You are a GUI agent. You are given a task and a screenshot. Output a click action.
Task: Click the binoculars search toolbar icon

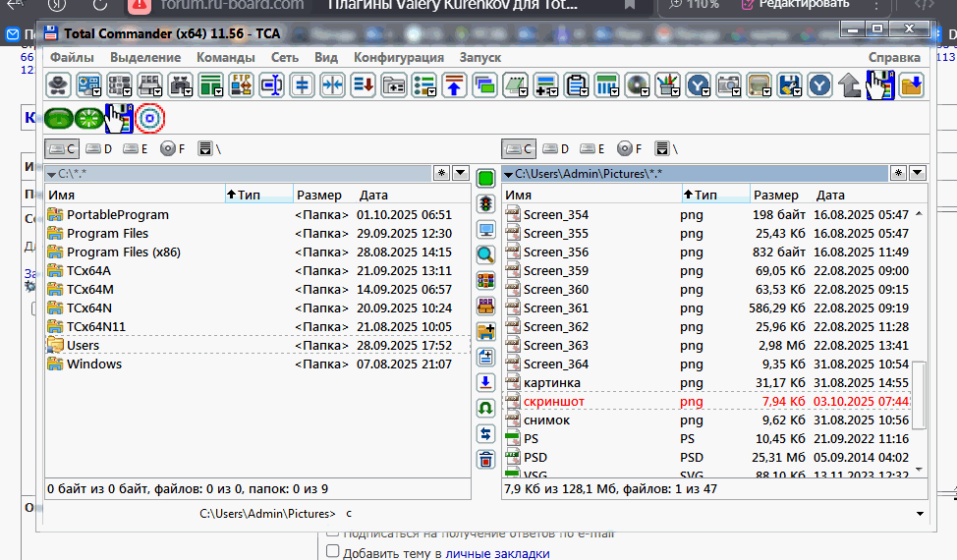pos(182,84)
